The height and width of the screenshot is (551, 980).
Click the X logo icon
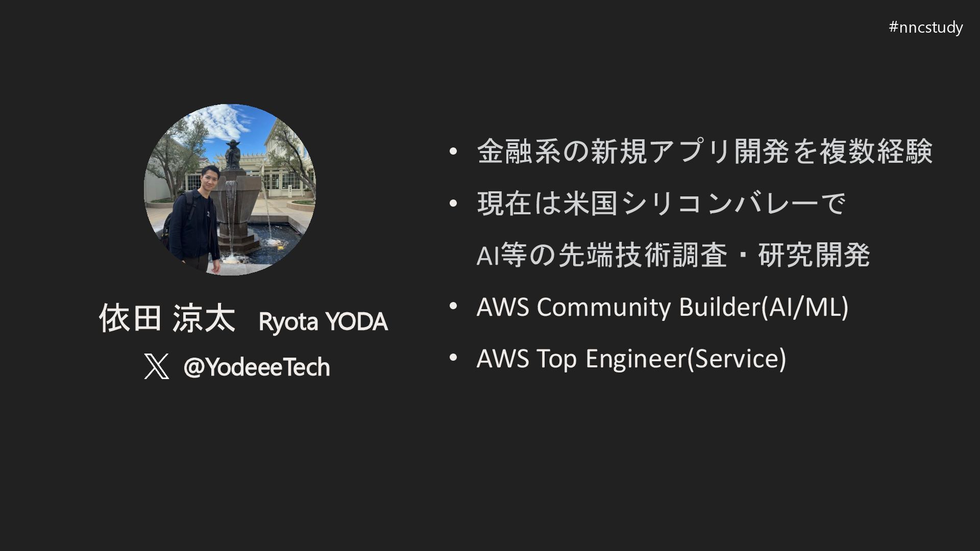pos(156,367)
